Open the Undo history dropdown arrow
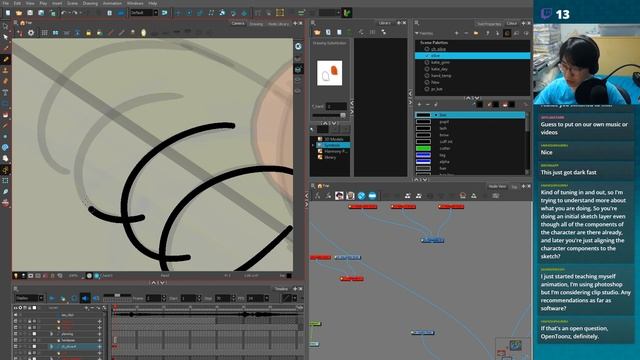The image size is (640, 360). coord(69,13)
